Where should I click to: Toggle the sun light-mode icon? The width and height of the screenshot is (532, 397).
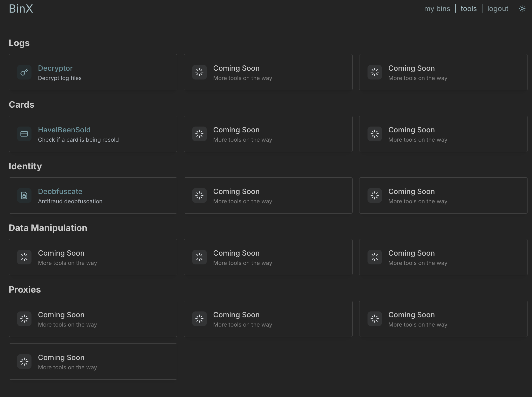(522, 9)
